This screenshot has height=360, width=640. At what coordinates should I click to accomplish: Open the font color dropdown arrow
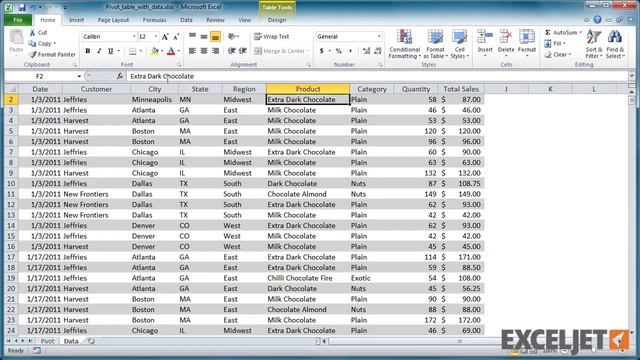(179, 51)
